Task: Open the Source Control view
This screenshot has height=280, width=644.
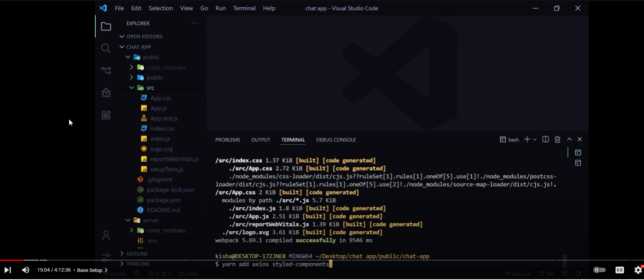Action: [x=106, y=70]
